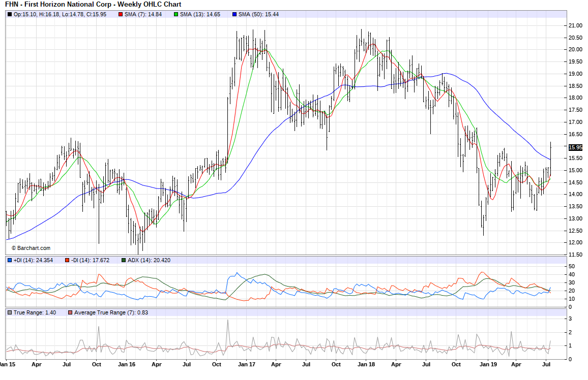Image resolution: width=588 pixels, height=380 pixels.
Task: Select the Jan 16 date axis label
Action: (127, 364)
